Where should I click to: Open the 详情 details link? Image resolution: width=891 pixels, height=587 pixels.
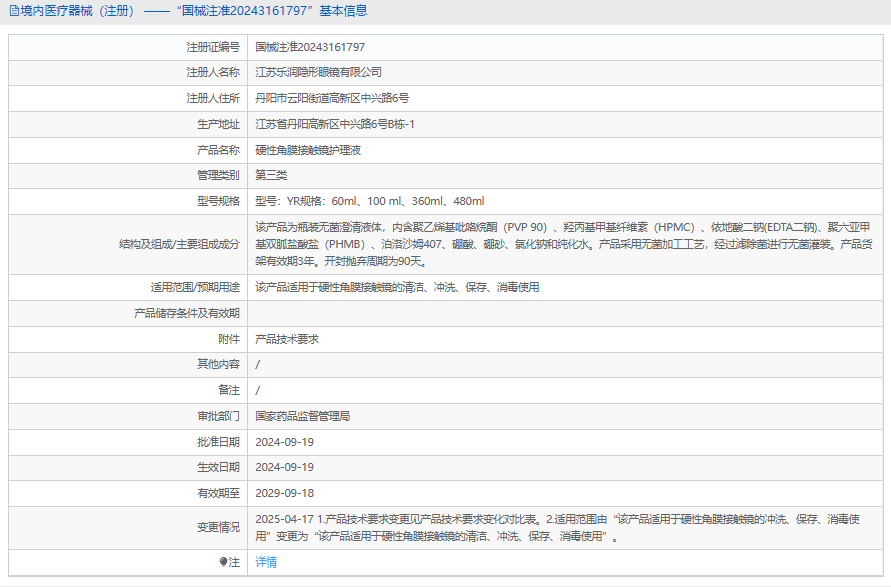point(266,562)
